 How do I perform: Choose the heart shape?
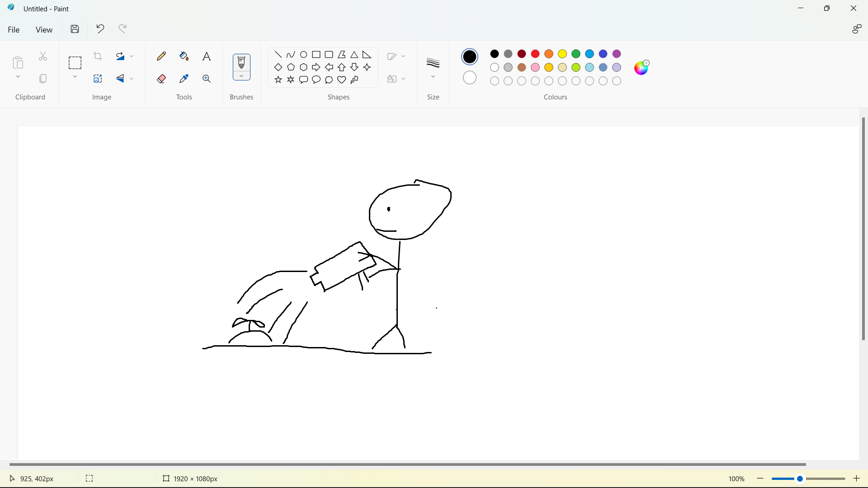click(342, 80)
